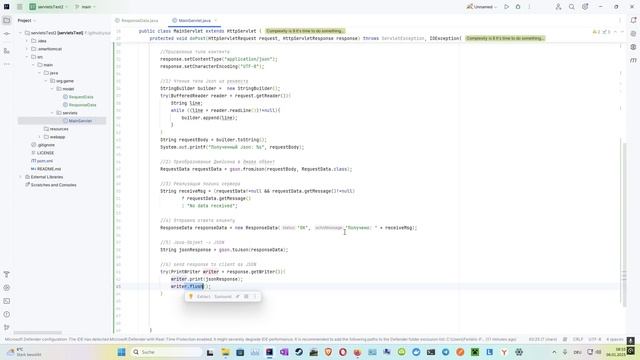Click the doPost Complexity hint
The width and height of the screenshot is (640, 360).
[x=505, y=38]
